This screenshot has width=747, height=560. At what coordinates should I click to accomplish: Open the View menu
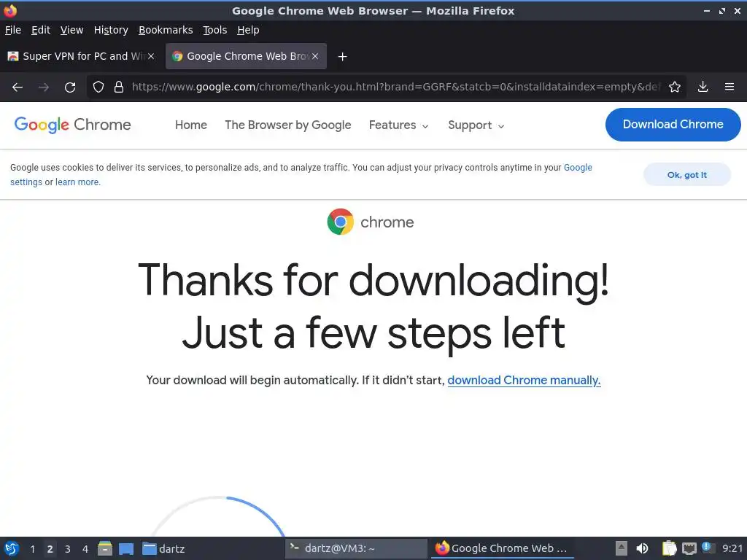tap(71, 30)
